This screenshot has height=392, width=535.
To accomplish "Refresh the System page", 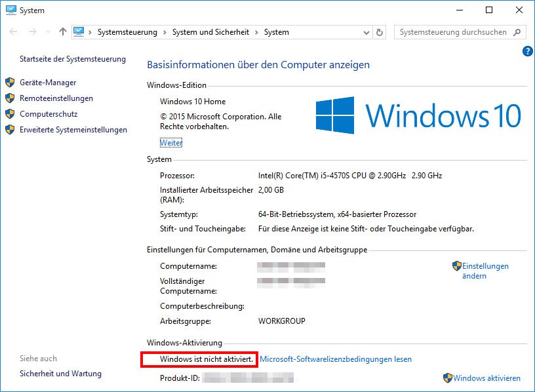I will (380, 32).
